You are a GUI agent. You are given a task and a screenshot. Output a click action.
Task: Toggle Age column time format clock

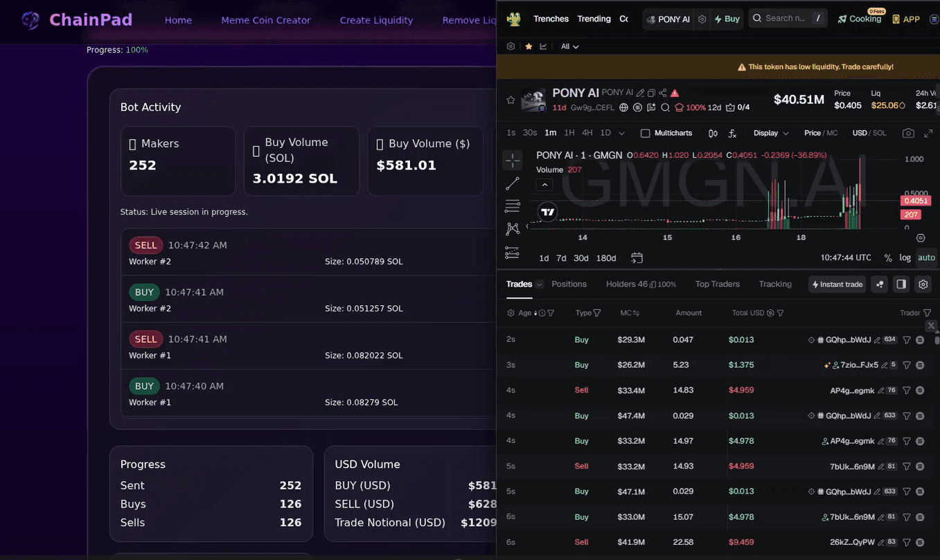(x=542, y=313)
